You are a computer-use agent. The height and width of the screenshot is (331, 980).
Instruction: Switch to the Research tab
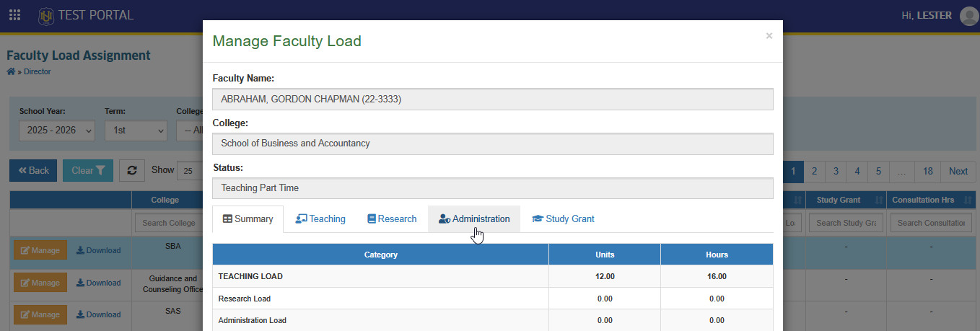point(392,219)
